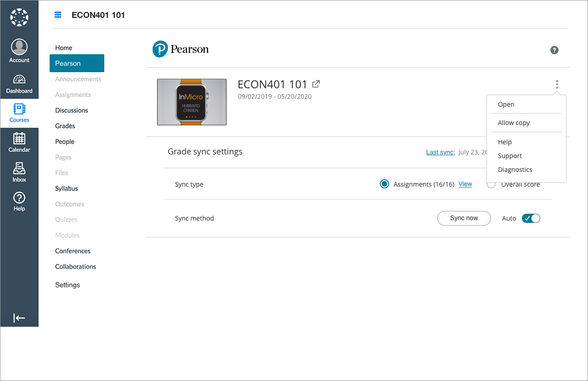Viewport: 588px width, 381px height.
Task: Select the Assignments sync type radio button
Action: tap(384, 184)
